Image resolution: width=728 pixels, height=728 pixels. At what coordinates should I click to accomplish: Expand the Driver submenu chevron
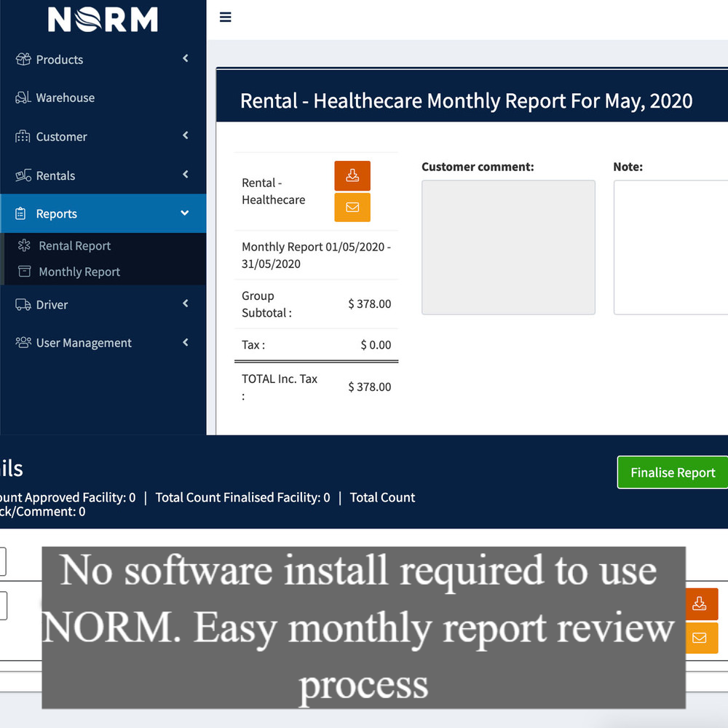click(186, 304)
